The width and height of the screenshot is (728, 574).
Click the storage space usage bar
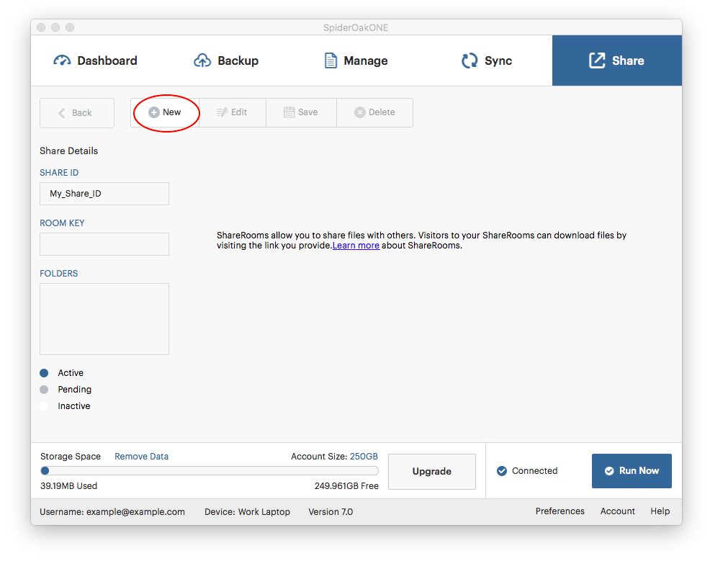pos(210,471)
